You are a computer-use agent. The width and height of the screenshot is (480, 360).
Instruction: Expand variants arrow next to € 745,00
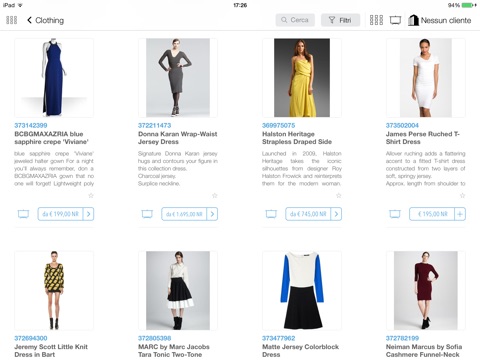336,214
